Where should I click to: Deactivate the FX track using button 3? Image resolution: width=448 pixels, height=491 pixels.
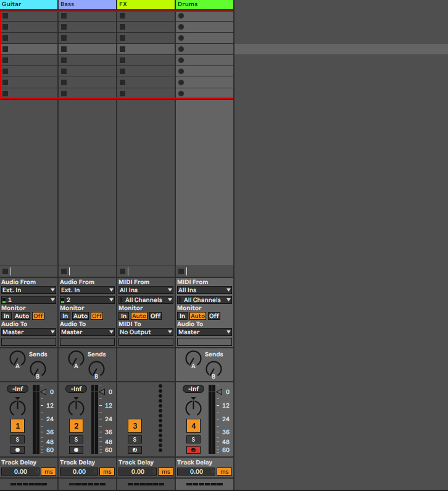point(135,426)
